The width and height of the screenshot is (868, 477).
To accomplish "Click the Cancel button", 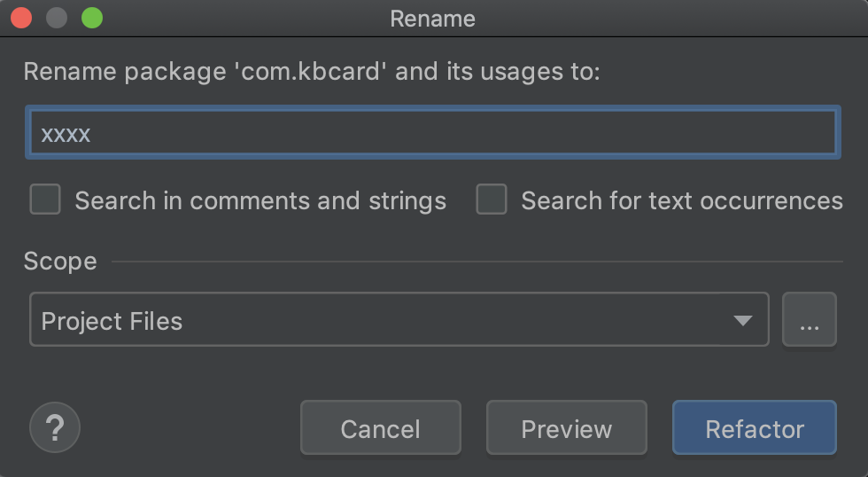I will pyautogui.click(x=381, y=427).
